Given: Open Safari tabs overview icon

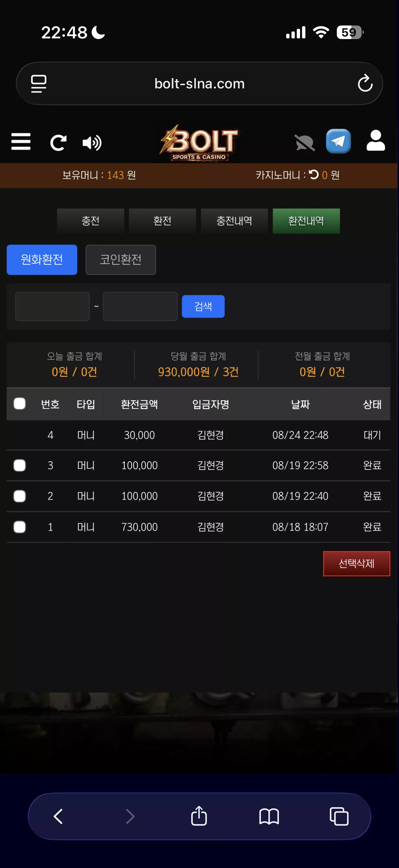Looking at the screenshot, I should tap(339, 816).
